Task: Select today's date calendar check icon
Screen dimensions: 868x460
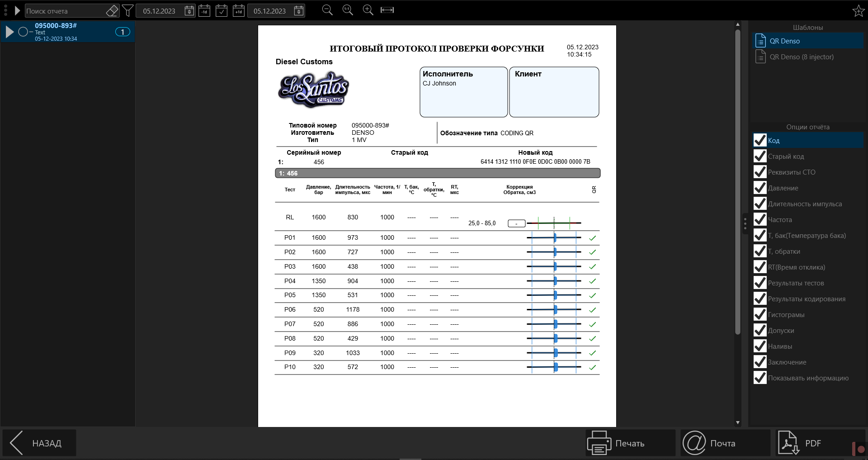Action: tap(222, 11)
